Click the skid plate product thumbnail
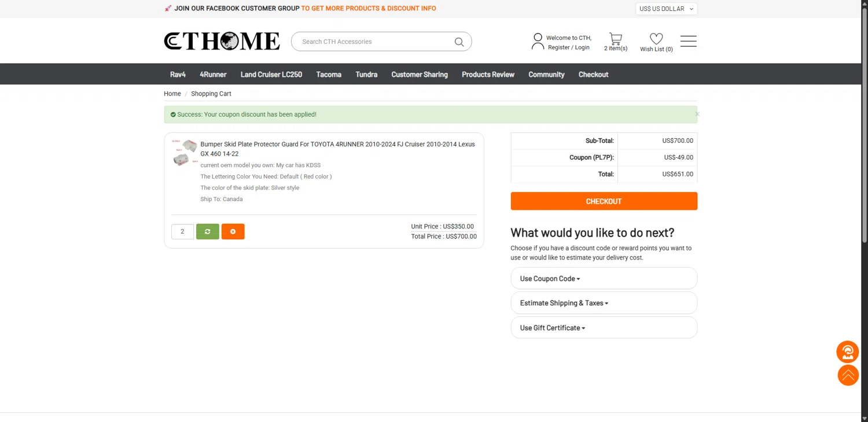 185,153
